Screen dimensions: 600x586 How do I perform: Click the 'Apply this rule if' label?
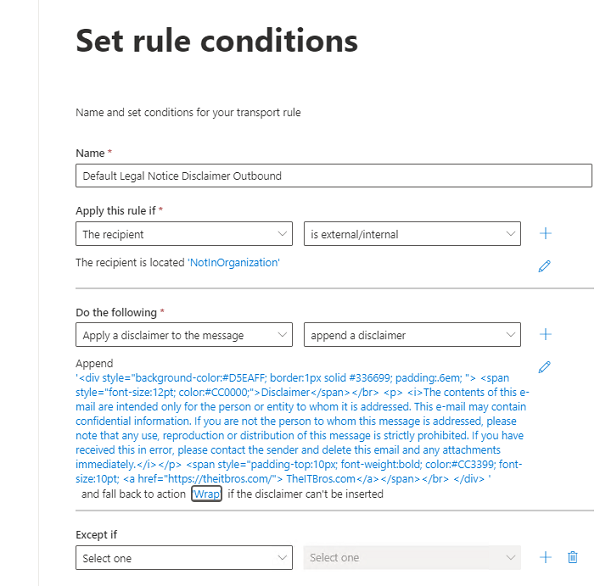pos(116,211)
